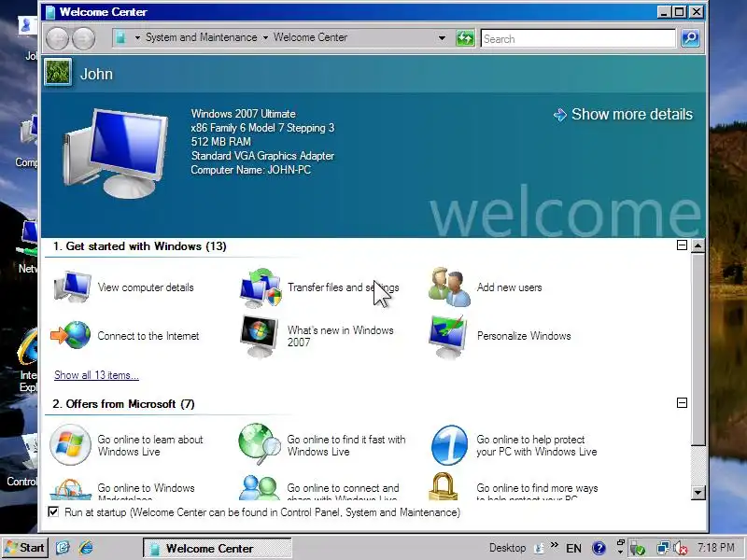The image size is (747, 560).
Task: Click the Desktop toolbar label
Action: pyautogui.click(x=507, y=548)
